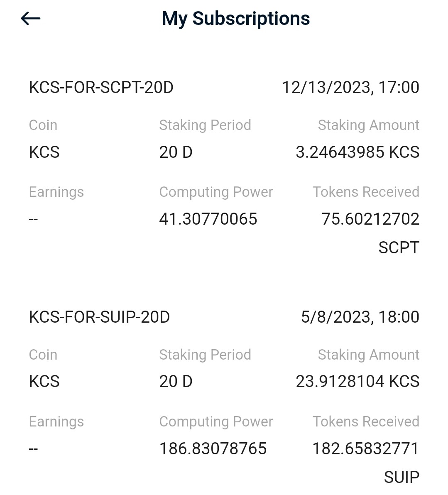Tap the SUIP token label

pyautogui.click(x=401, y=477)
